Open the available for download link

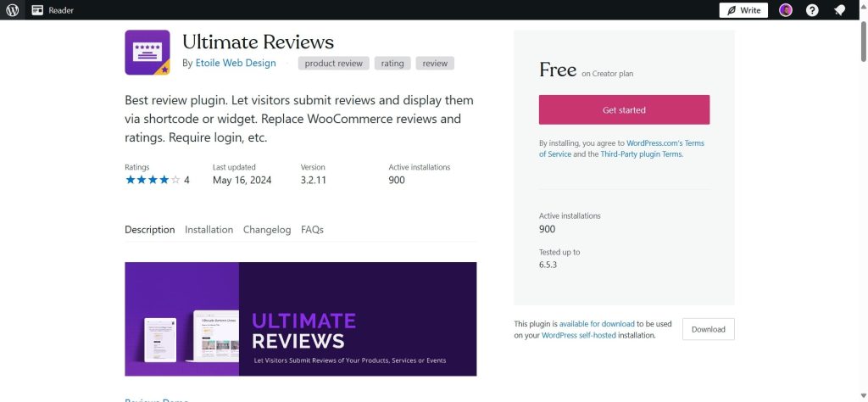click(x=597, y=324)
